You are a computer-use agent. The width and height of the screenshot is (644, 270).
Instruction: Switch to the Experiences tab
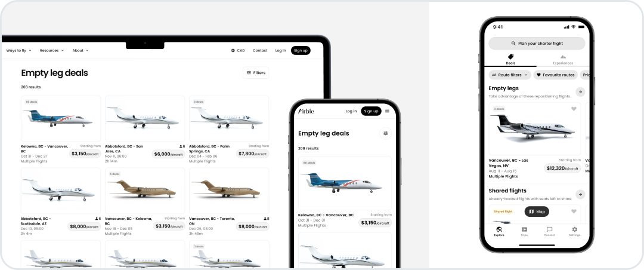coord(563,60)
